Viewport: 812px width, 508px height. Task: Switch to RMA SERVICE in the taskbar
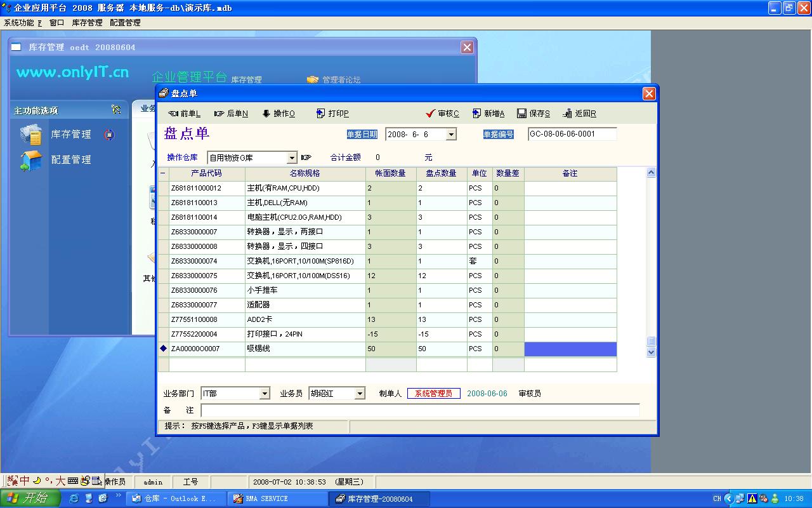[x=277, y=498]
